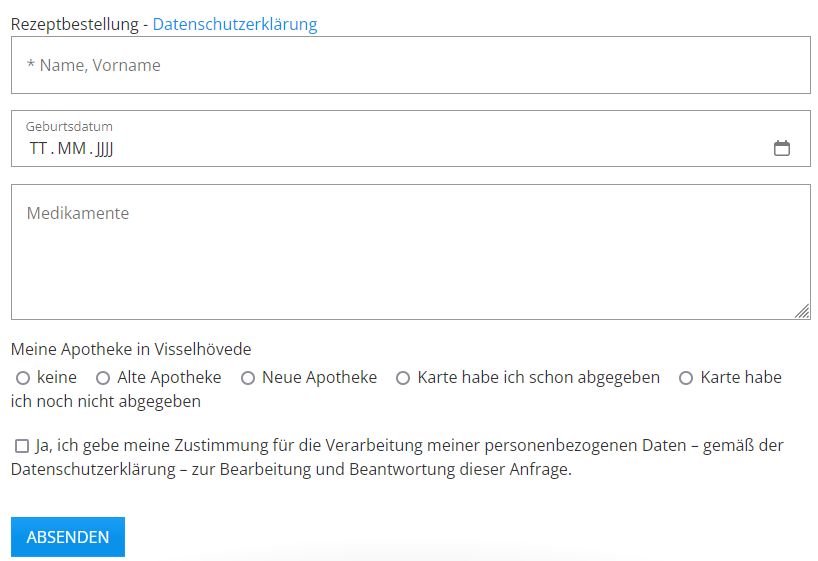Select the 'keine' pharmacy radio button
818x561 pixels.
pos(22,378)
